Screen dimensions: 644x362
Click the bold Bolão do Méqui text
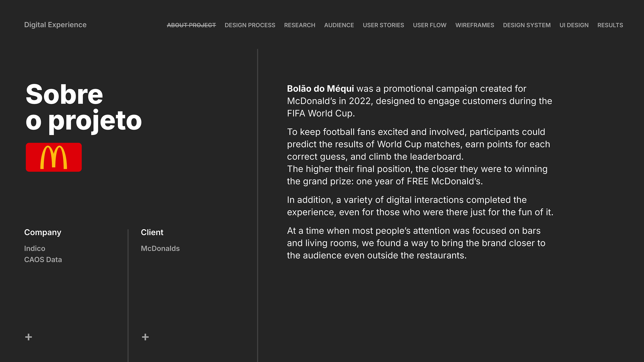pyautogui.click(x=320, y=89)
